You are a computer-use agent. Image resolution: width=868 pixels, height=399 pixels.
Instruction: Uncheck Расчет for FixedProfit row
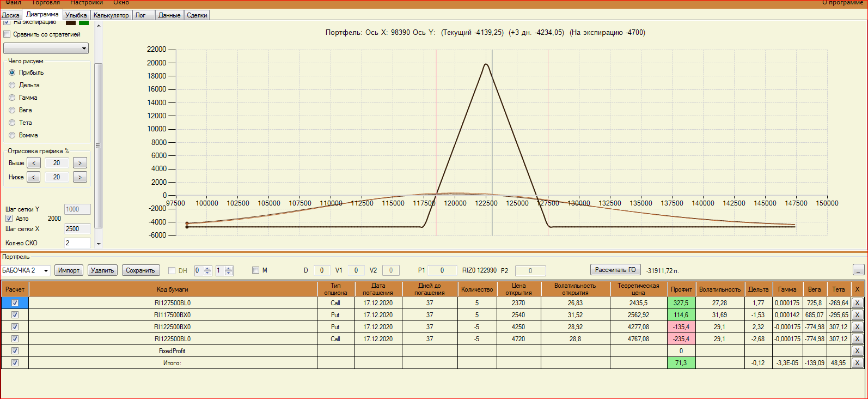pos(15,351)
